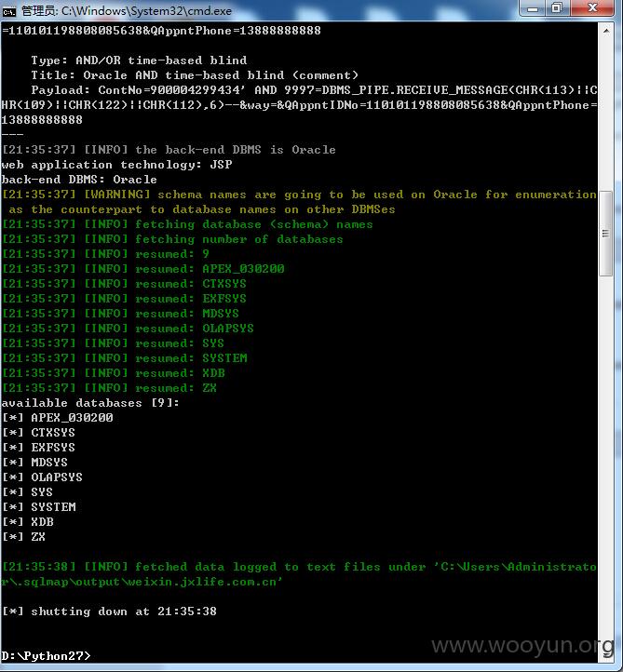Click the '[*] MDSYS' database entry

34,463
